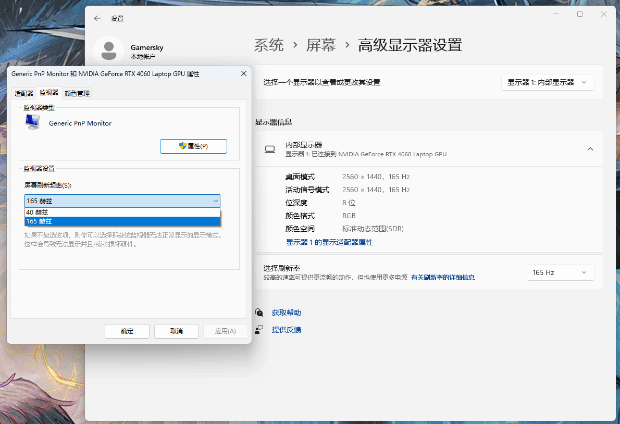Open the screen refresh rate combo box
This screenshot has height=424, width=620.
pyautogui.click(x=122, y=201)
